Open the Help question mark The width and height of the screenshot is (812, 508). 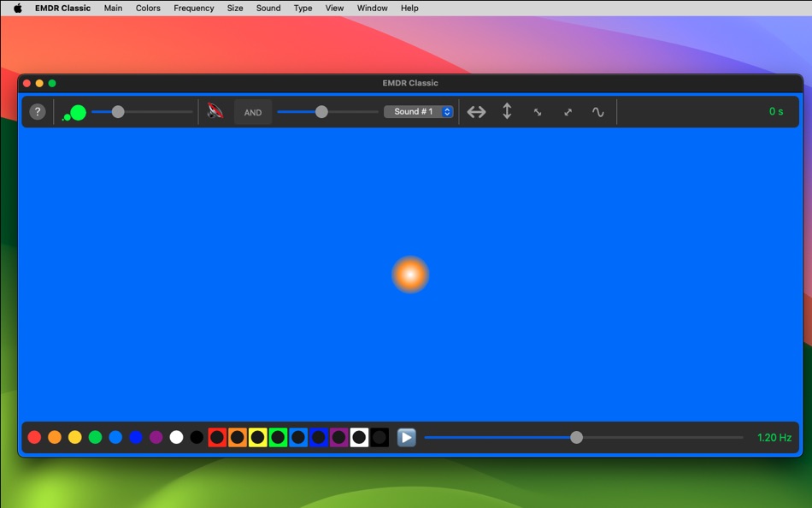[x=38, y=111]
